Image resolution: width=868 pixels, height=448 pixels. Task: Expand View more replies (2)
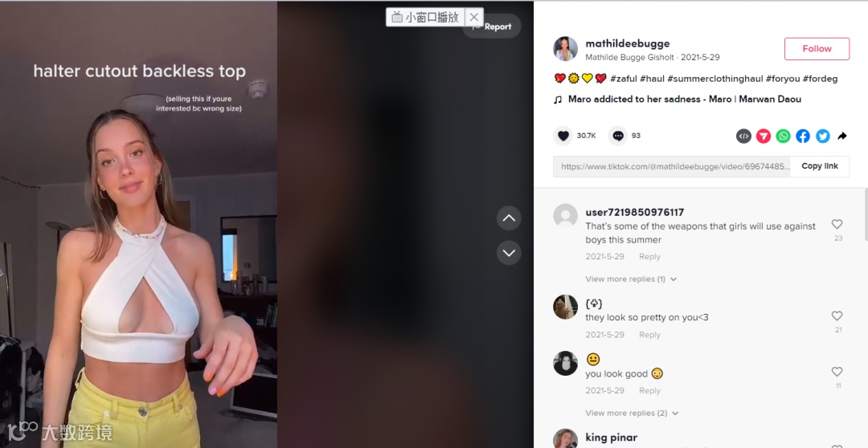point(632,413)
